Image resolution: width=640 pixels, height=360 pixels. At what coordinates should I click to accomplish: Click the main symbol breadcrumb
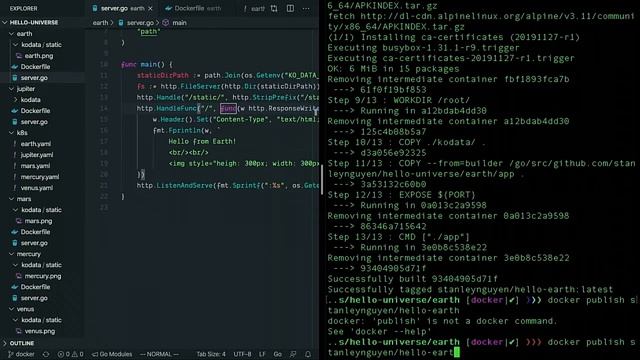click(175, 23)
